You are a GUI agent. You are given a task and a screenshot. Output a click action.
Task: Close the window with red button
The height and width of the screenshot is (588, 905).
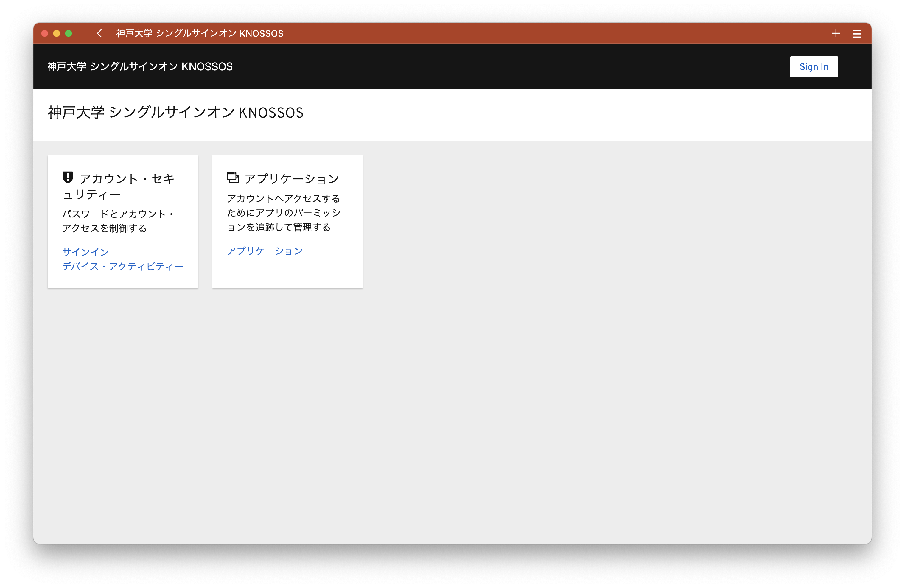click(x=44, y=33)
